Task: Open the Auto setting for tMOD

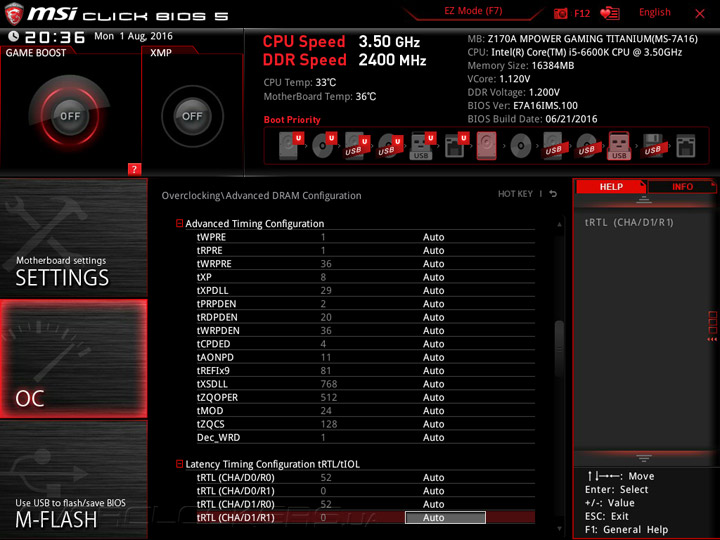Action: 433,411
